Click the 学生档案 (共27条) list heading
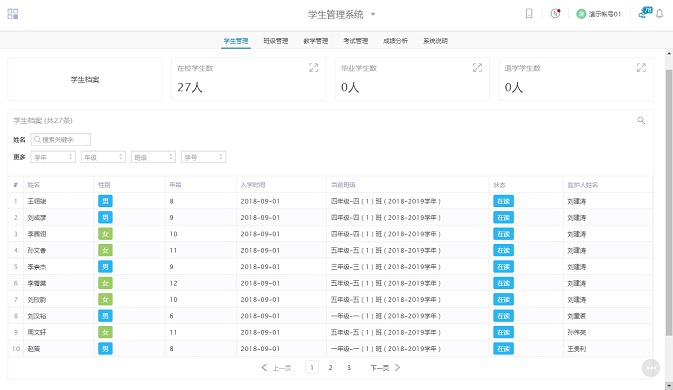Screen dimensions: 673x390 click(43, 121)
